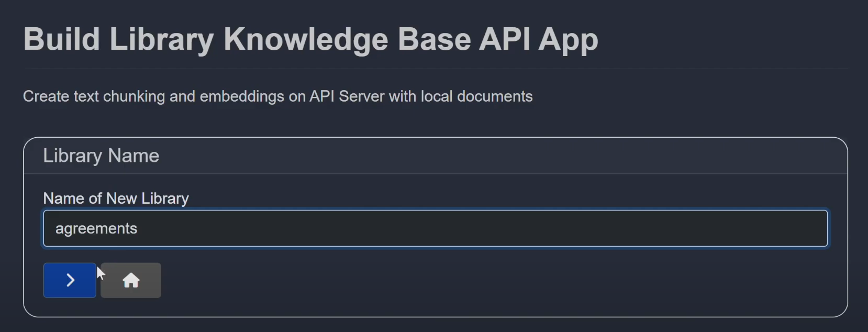
Task: Proceed to next step with chevron button
Action: click(x=70, y=280)
